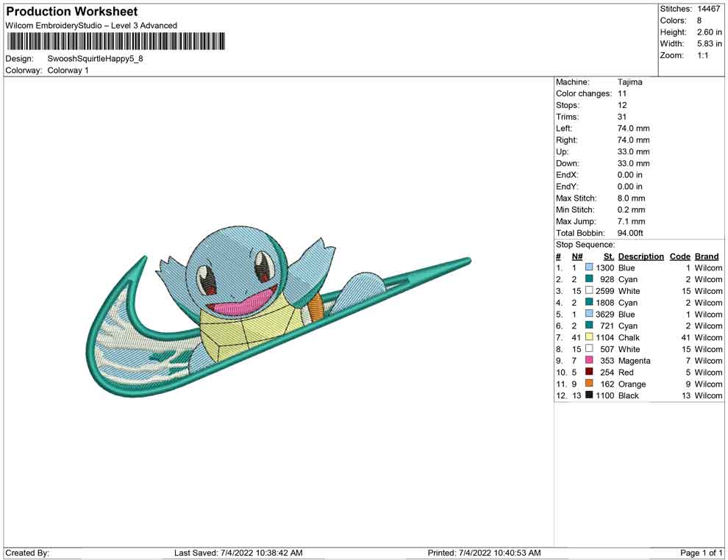This screenshot has width=728, height=560.
Task: Click the "Code" column header
Action: click(679, 256)
